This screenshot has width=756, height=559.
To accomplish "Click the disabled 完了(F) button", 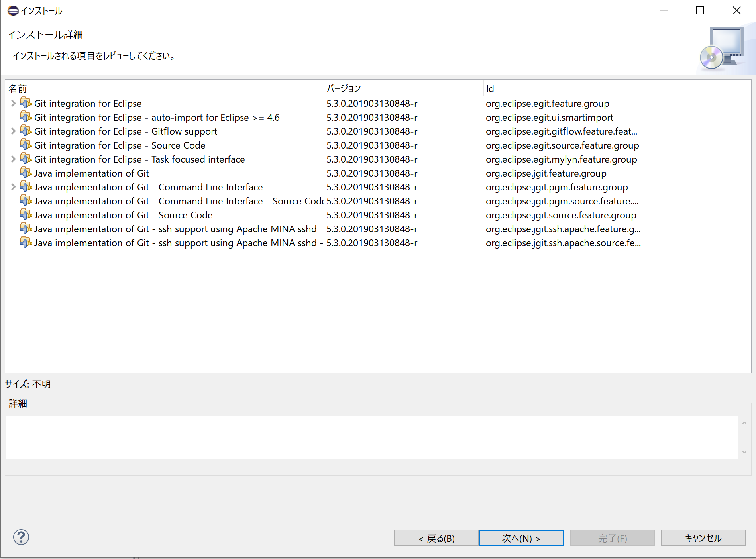I will [612, 538].
